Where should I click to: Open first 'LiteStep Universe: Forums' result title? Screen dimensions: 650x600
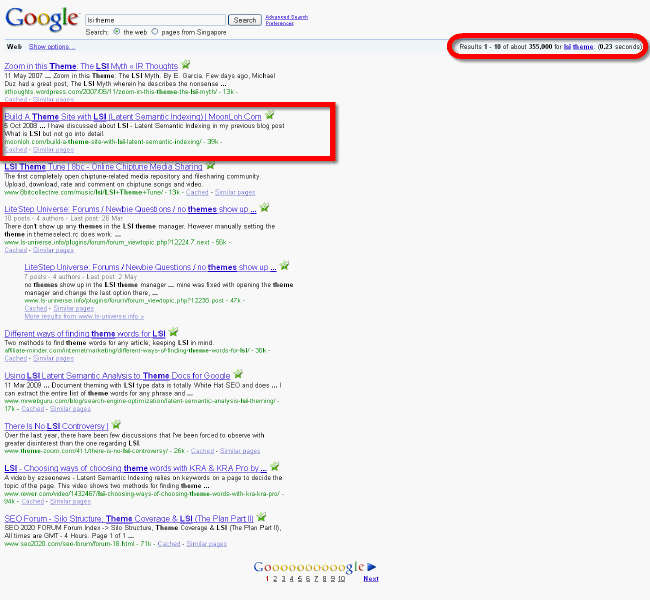[130, 209]
